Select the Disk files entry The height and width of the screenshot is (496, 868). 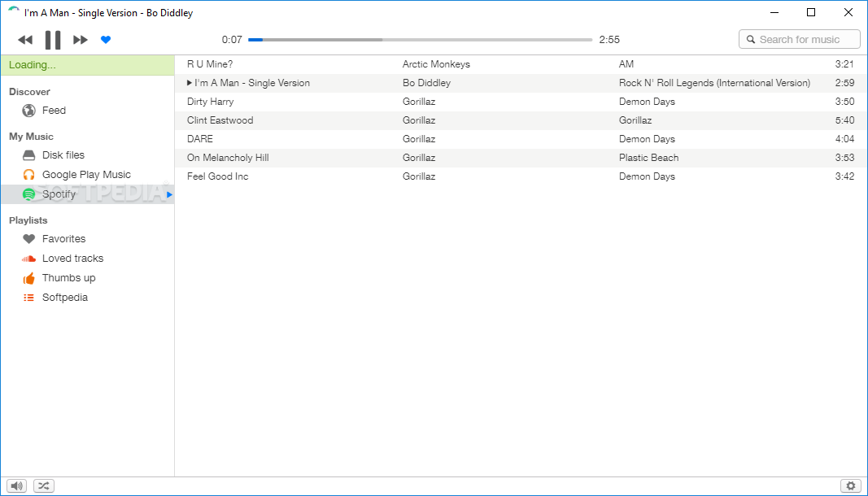coord(63,155)
